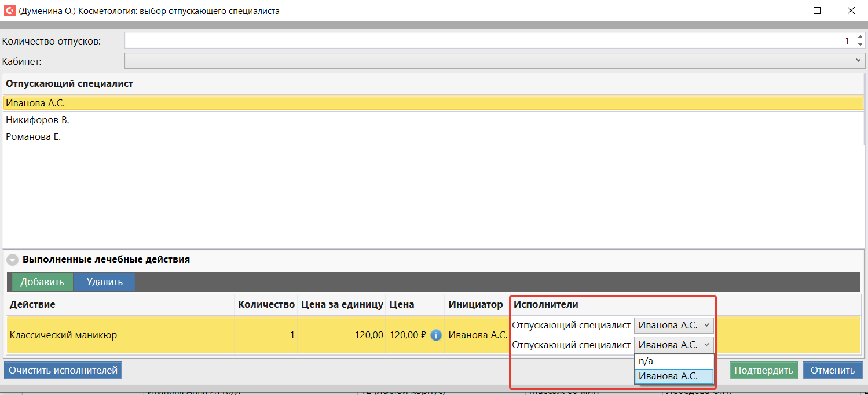Select specialist Никифоров В. in list

pyautogui.click(x=38, y=120)
